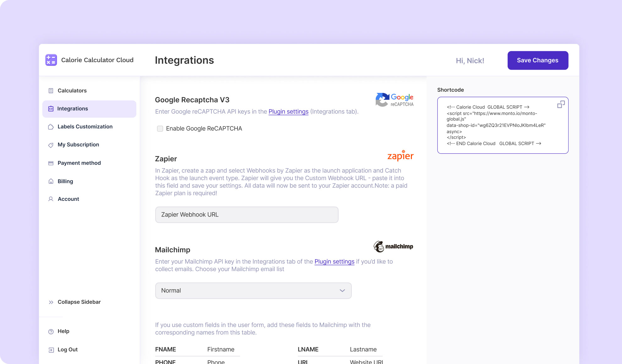Click the Enable Google ReCAPTCHA label
Screen dimensions: 622x364
204,129
